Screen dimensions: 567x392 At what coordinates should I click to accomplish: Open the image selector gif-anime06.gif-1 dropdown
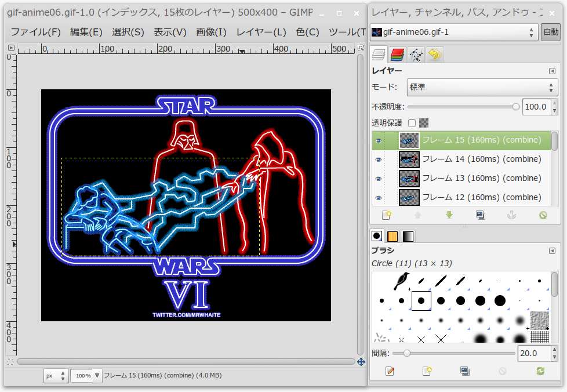pyautogui.click(x=454, y=32)
